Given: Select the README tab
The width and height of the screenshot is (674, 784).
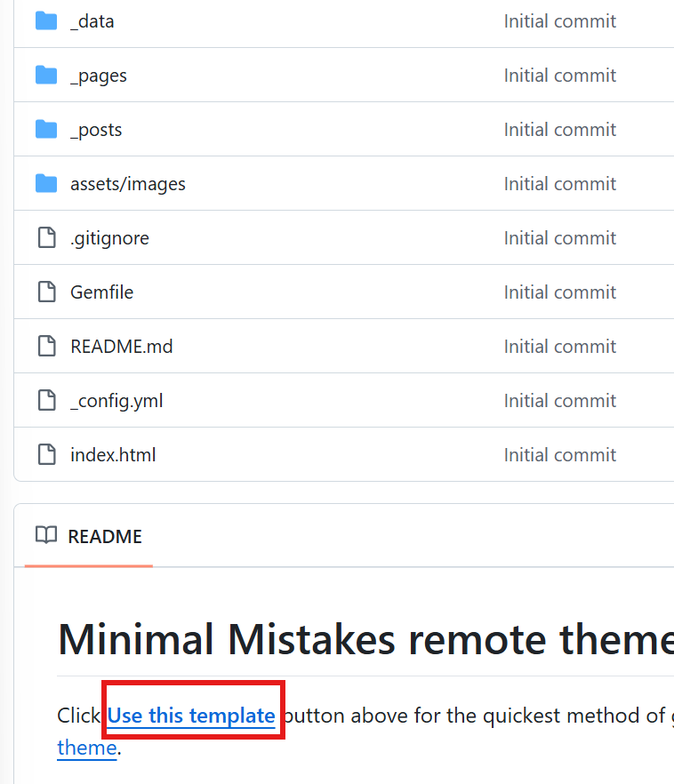Looking at the screenshot, I should point(104,536).
